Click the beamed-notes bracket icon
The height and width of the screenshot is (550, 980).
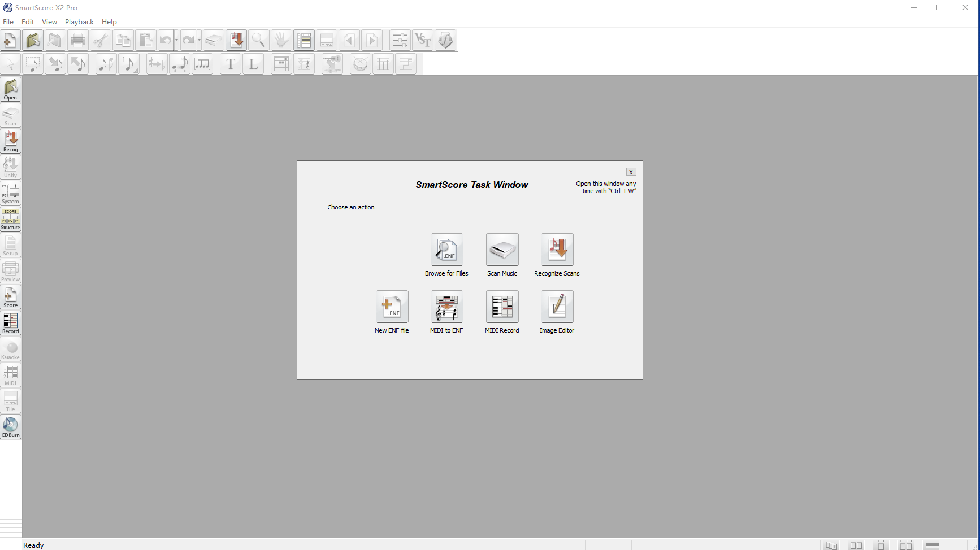pos(202,64)
